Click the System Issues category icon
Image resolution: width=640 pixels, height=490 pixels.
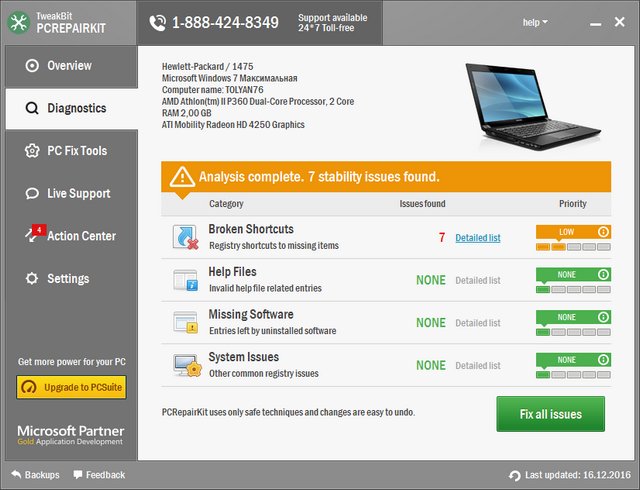tap(187, 365)
